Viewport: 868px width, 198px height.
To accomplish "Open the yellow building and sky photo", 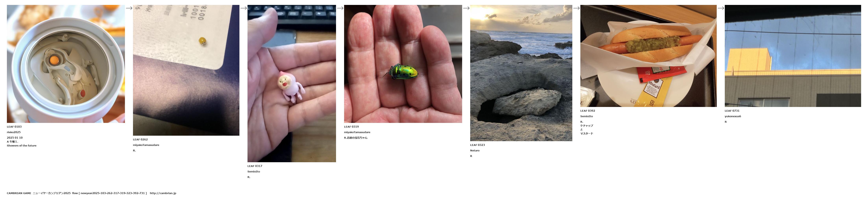I will coord(793,56).
